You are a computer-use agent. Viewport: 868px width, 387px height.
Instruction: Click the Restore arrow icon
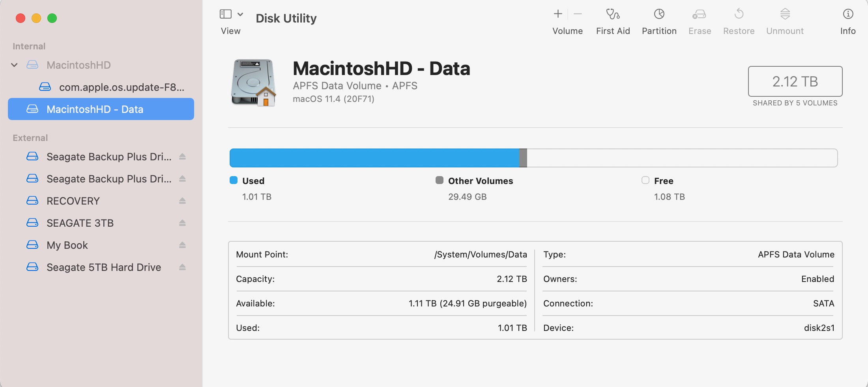[739, 14]
